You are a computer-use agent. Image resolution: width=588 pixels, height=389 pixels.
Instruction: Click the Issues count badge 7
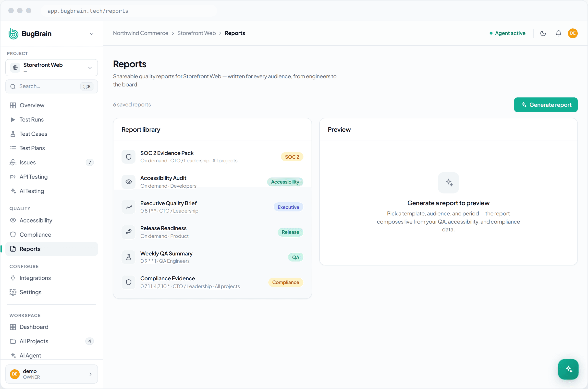(x=90, y=162)
